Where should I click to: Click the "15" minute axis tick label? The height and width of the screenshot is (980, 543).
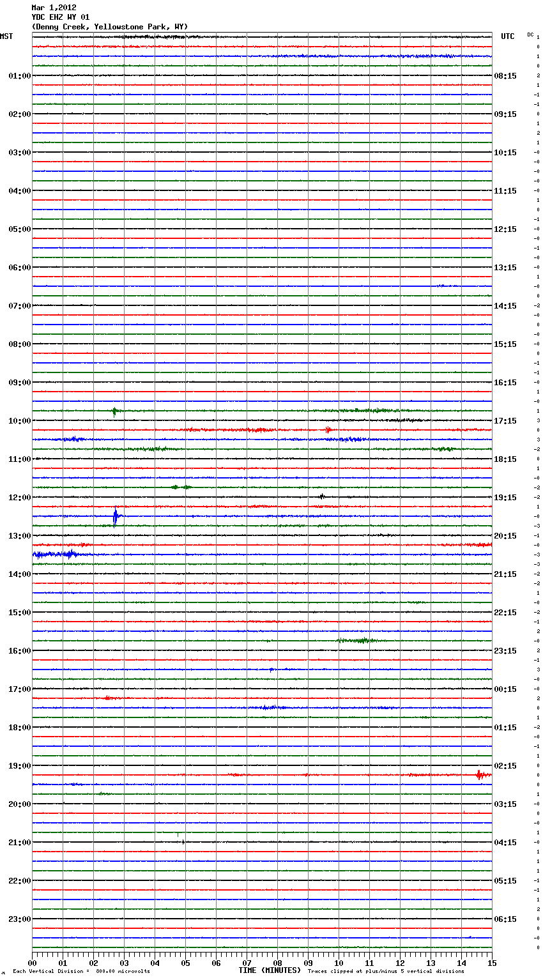click(x=492, y=963)
